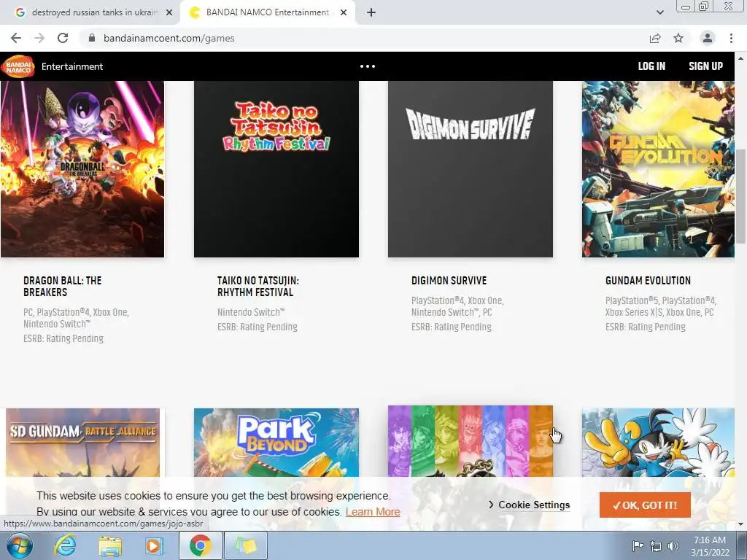Open a new tab with the plus icon
Screen dimensions: 747x560
point(371,12)
